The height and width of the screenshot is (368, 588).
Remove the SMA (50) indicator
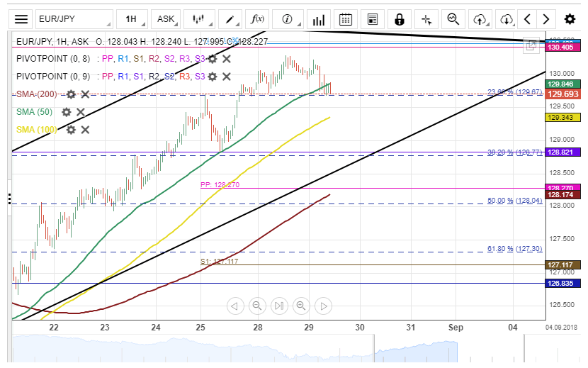(x=81, y=112)
